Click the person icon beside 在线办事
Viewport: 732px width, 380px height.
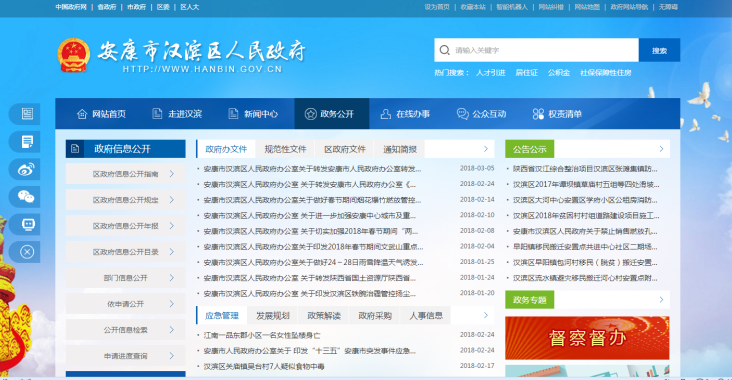(x=386, y=114)
